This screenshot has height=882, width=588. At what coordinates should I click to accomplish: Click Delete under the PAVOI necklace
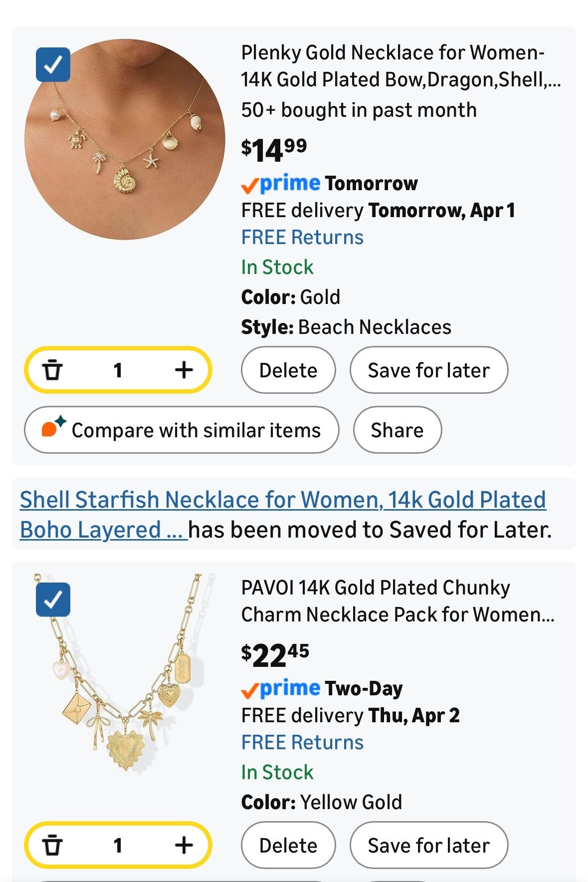288,845
